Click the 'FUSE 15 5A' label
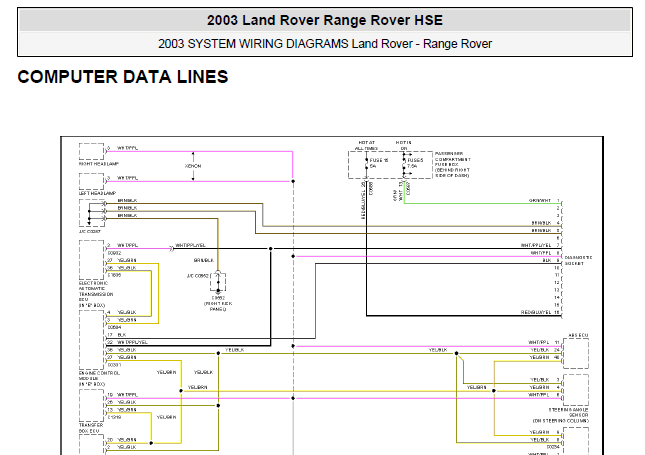The height and width of the screenshot is (455, 645). (378, 163)
